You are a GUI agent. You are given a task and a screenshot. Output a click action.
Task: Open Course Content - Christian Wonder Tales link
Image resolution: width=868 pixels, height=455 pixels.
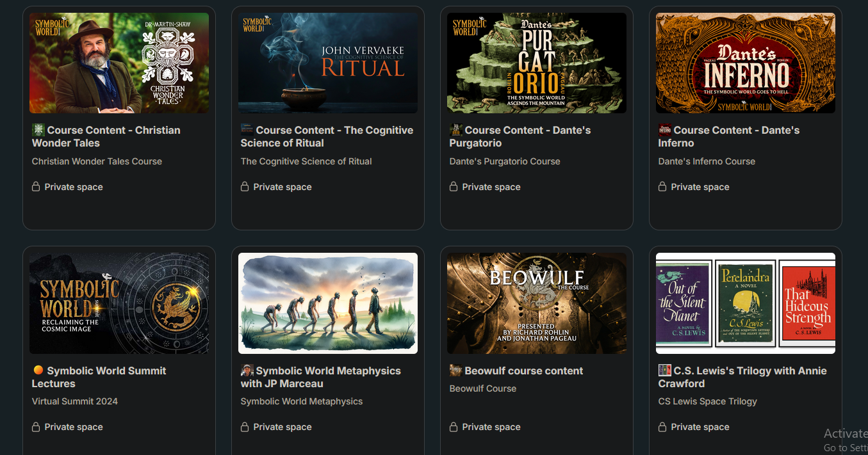pos(106,136)
